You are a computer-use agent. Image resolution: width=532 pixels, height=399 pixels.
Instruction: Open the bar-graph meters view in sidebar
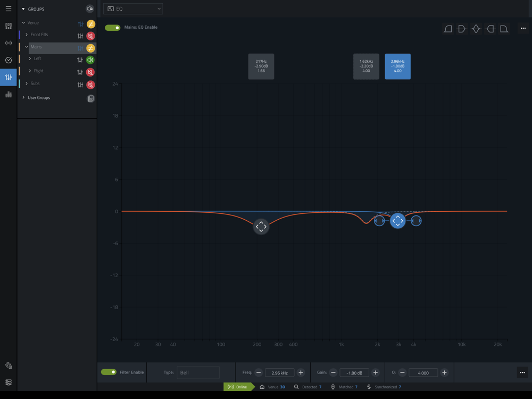click(9, 95)
